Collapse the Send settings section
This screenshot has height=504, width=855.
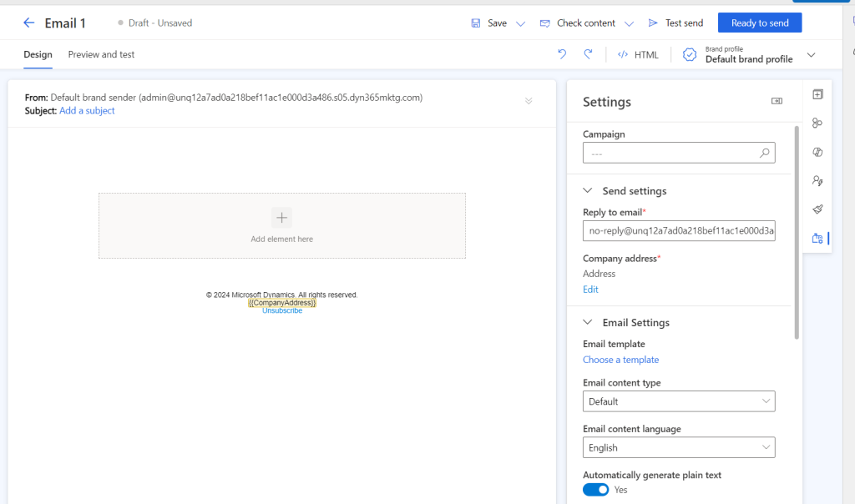point(587,191)
